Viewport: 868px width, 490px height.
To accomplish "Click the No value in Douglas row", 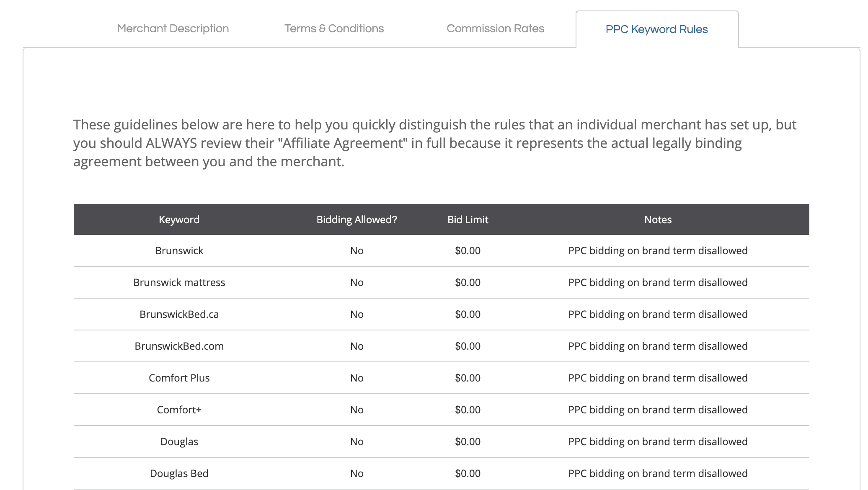I will tap(356, 441).
